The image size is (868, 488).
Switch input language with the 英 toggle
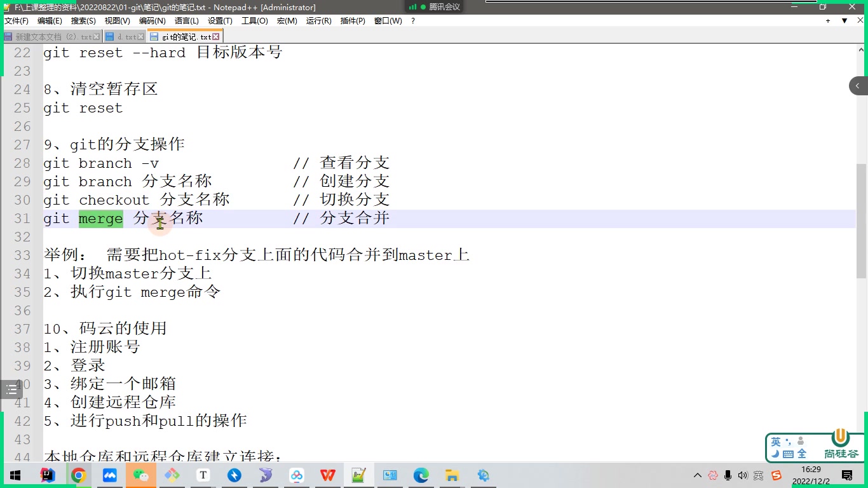[x=776, y=440]
